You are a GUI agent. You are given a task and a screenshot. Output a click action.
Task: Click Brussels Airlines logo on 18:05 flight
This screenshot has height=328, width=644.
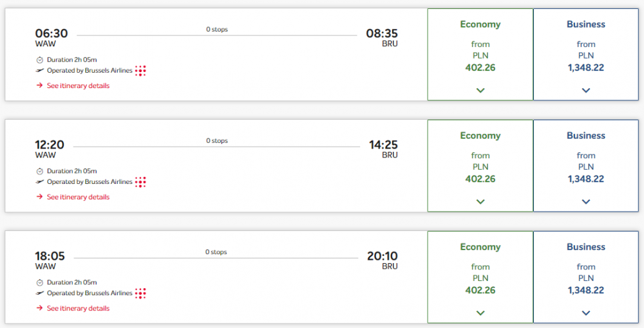click(x=140, y=293)
